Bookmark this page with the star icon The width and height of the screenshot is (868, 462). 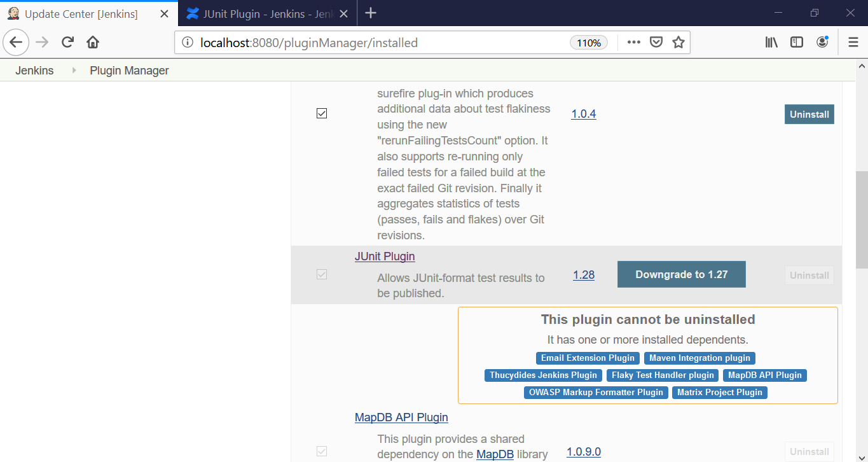[679, 43]
